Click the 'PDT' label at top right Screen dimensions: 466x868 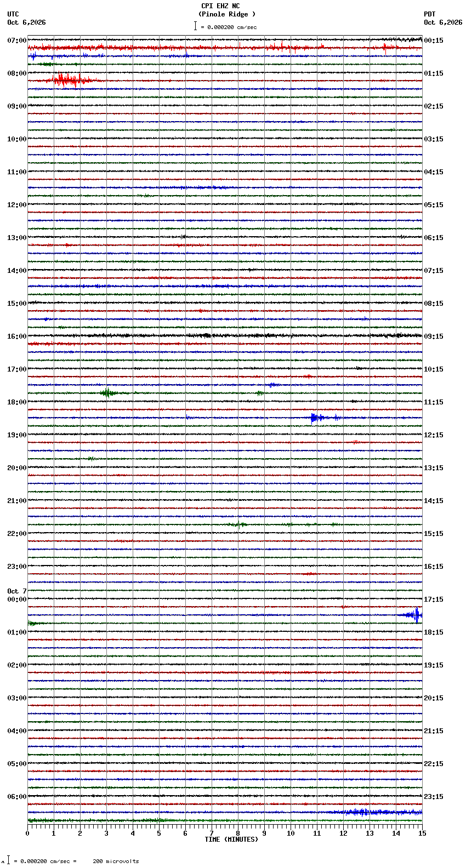pos(429,14)
